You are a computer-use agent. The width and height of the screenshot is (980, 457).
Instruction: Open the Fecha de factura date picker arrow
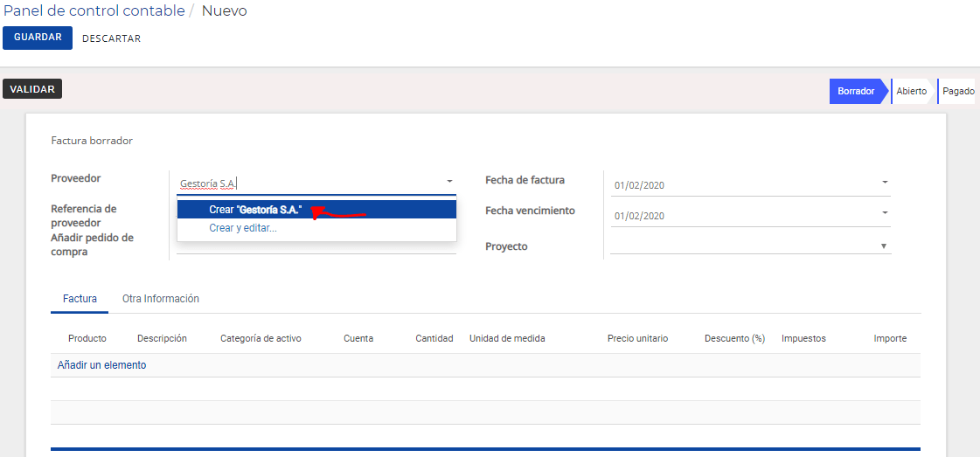(x=885, y=183)
